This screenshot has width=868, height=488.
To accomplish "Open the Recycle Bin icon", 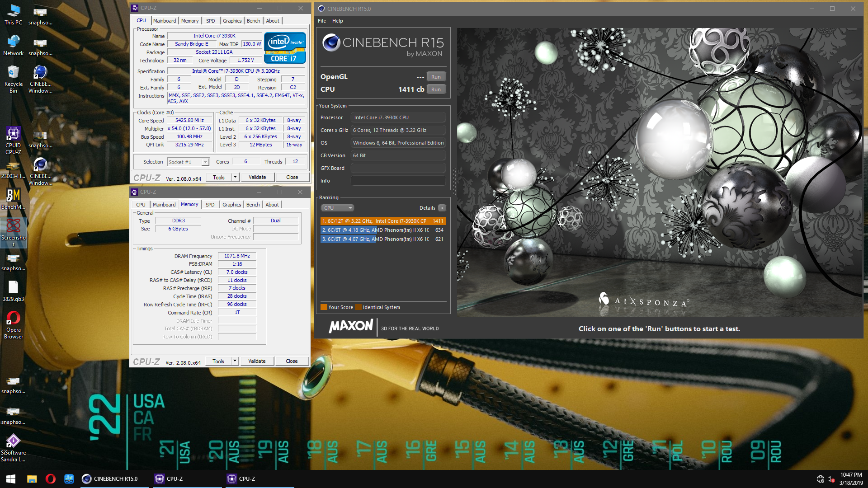I will (x=13, y=79).
